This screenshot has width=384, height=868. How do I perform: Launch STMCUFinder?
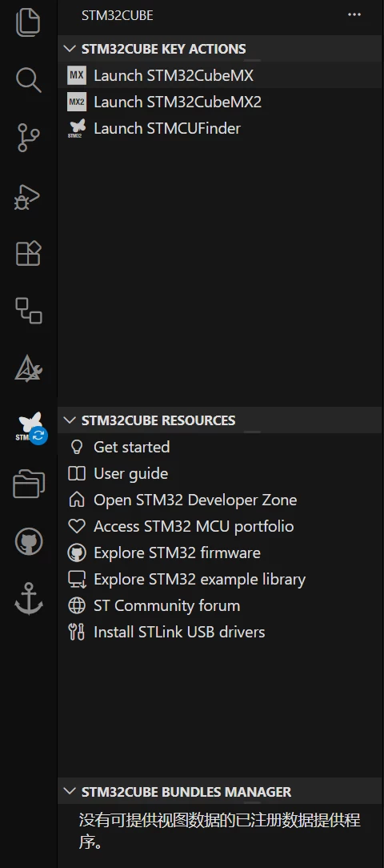167,128
